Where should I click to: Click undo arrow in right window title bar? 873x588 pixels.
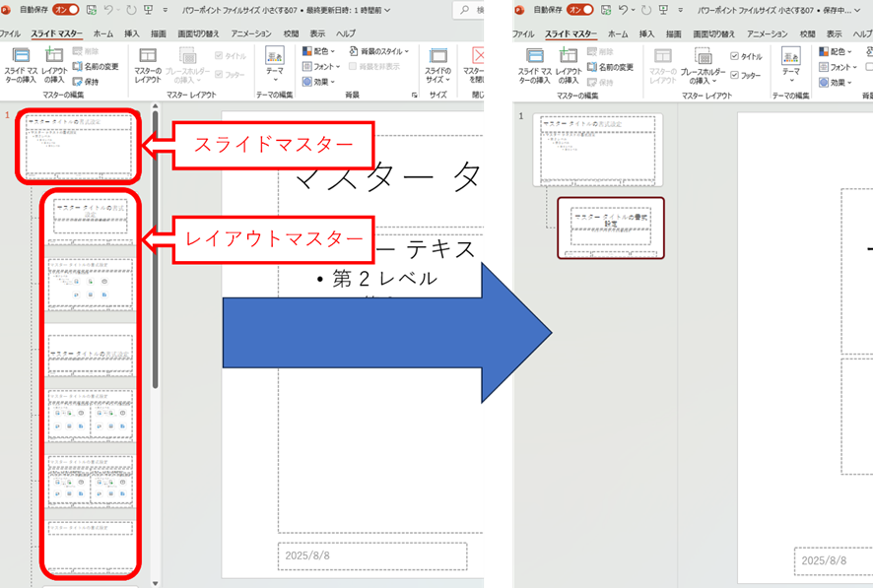coord(623,10)
